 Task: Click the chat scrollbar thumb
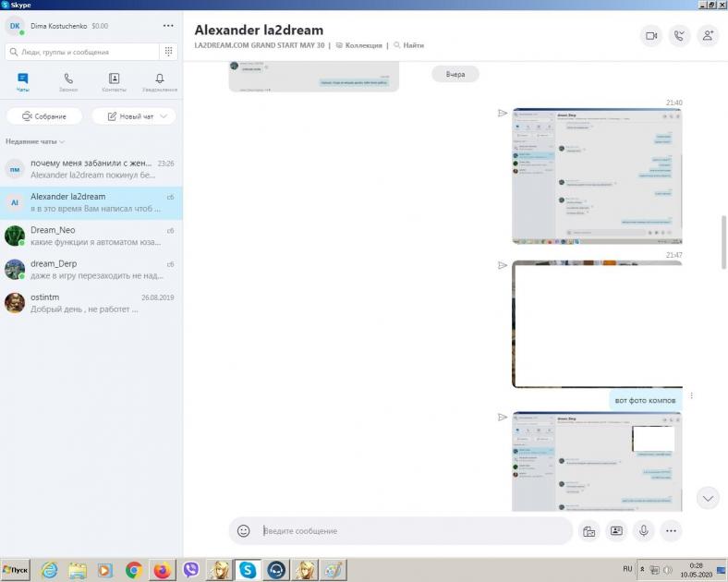point(723,242)
